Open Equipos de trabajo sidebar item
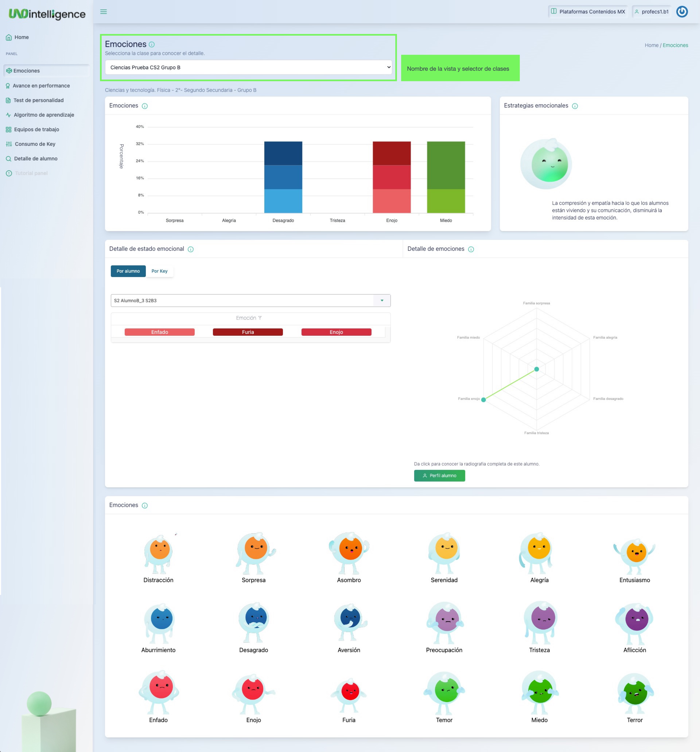700x752 pixels. coord(36,129)
